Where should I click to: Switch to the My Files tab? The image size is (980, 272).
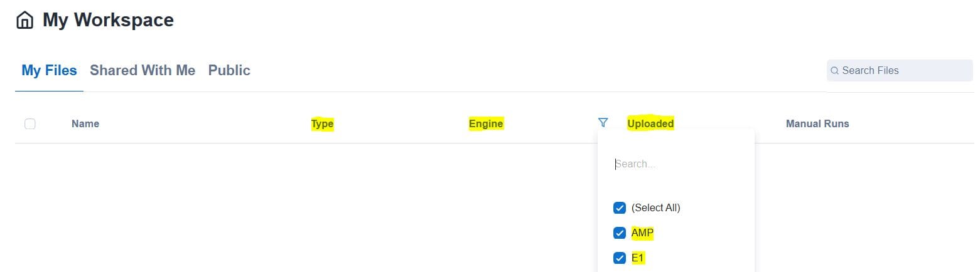coord(49,71)
